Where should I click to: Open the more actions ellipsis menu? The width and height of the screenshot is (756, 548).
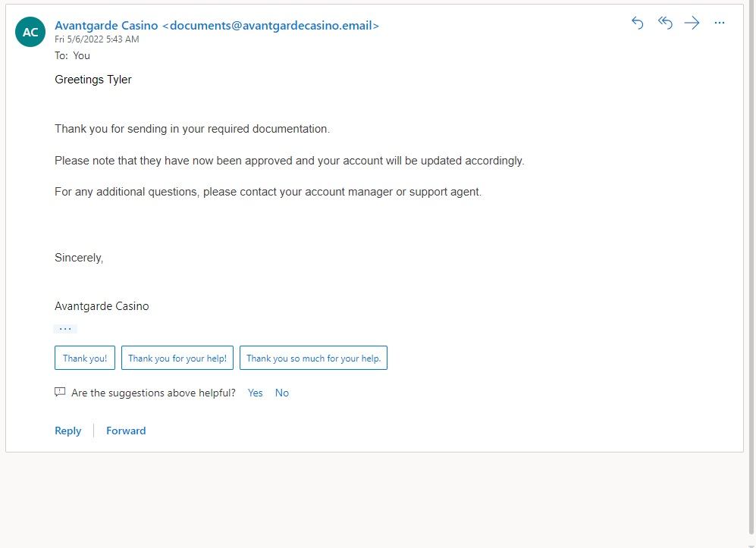tap(720, 23)
